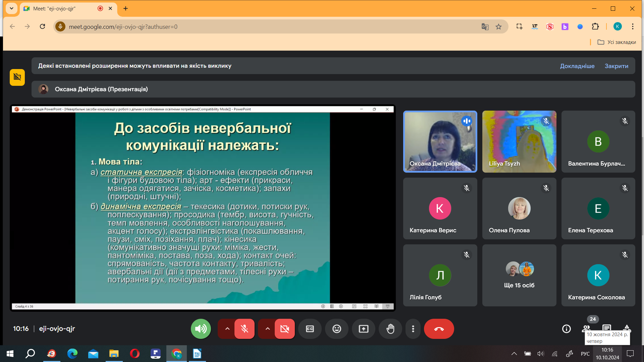Open more options three-dot menu
The image size is (644, 362).
[413, 329]
